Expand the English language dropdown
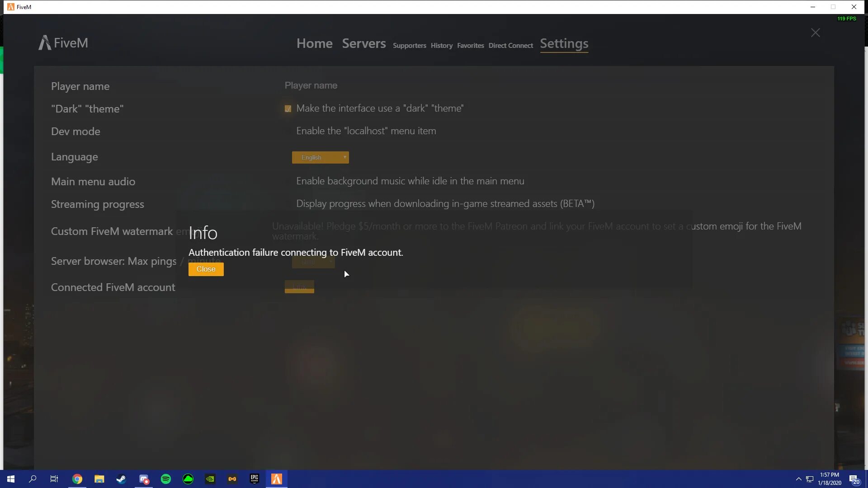868x488 pixels. coord(320,157)
